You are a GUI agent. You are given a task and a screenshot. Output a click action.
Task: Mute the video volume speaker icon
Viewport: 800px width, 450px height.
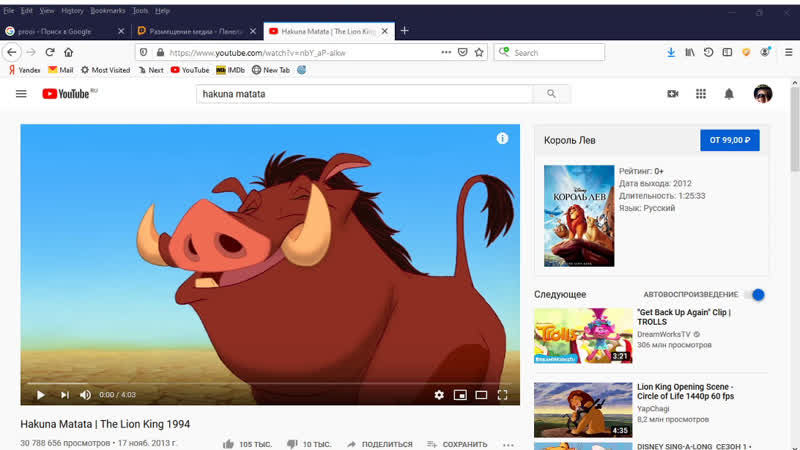(85, 395)
